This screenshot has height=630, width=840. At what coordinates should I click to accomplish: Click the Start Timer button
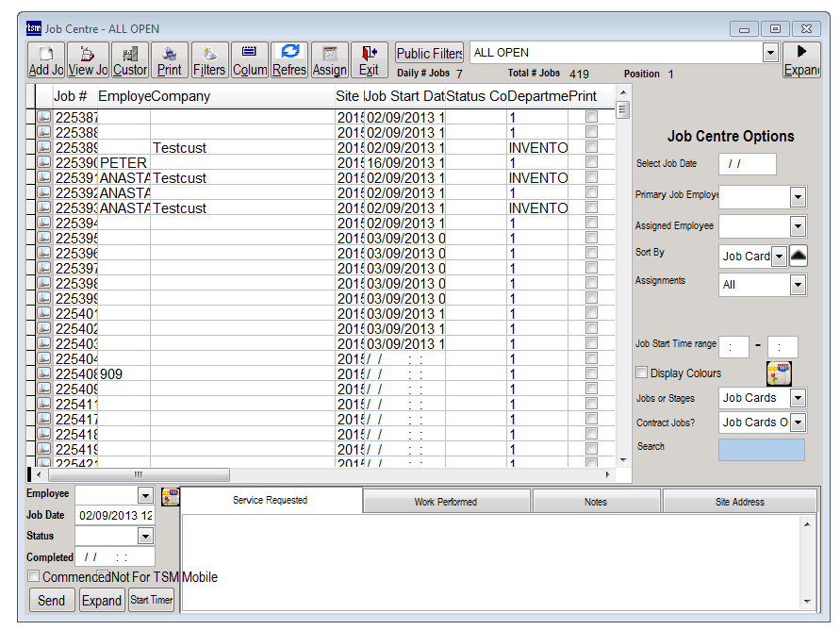[152, 601]
